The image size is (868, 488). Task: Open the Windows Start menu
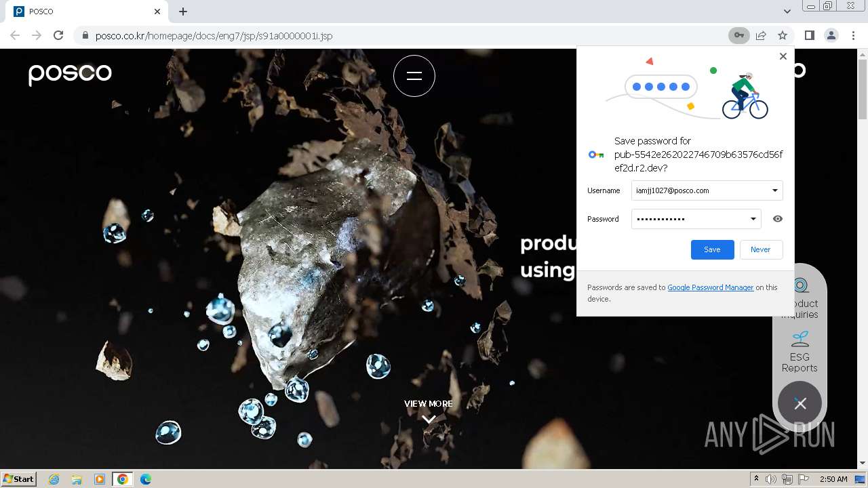(19, 479)
